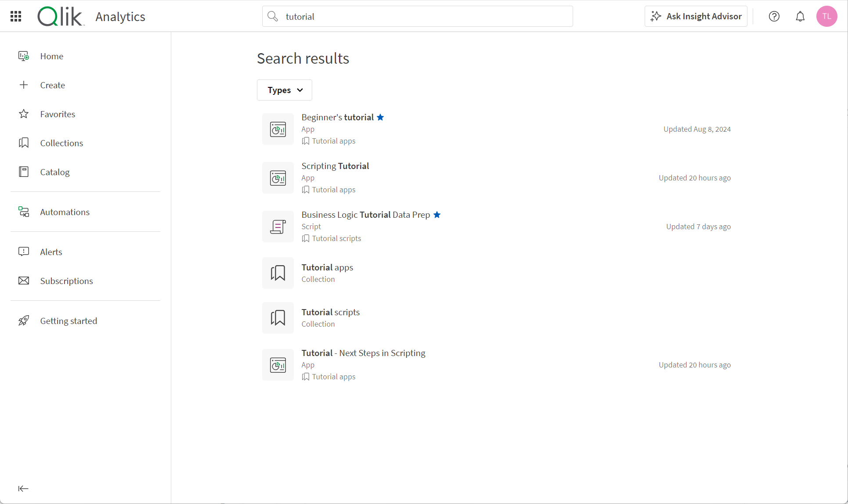Access Subscriptions section
Screen dimensions: 848x504
click(67, 280)
